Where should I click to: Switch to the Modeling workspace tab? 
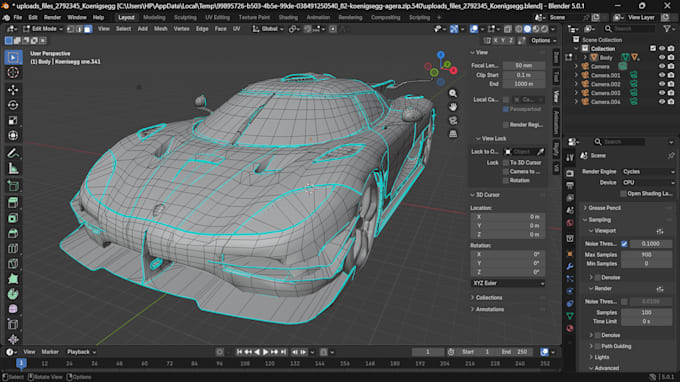coord(154,17)
